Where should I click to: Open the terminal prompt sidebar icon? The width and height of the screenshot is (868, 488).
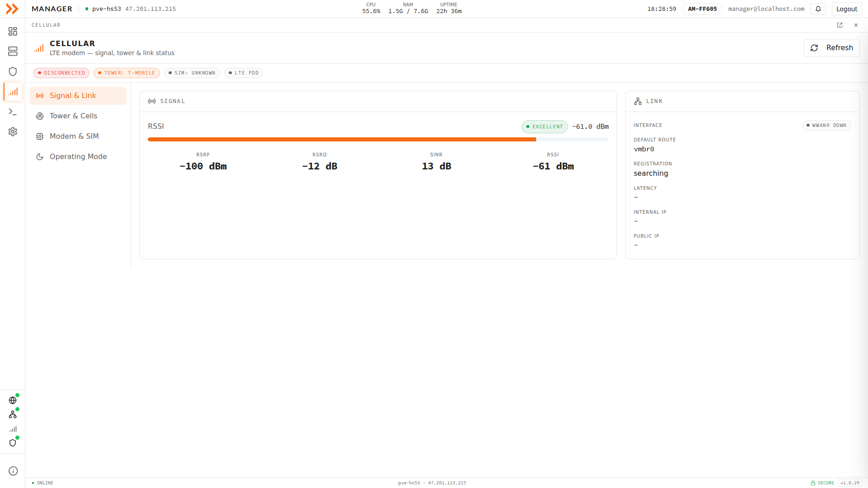pos(13,112)
